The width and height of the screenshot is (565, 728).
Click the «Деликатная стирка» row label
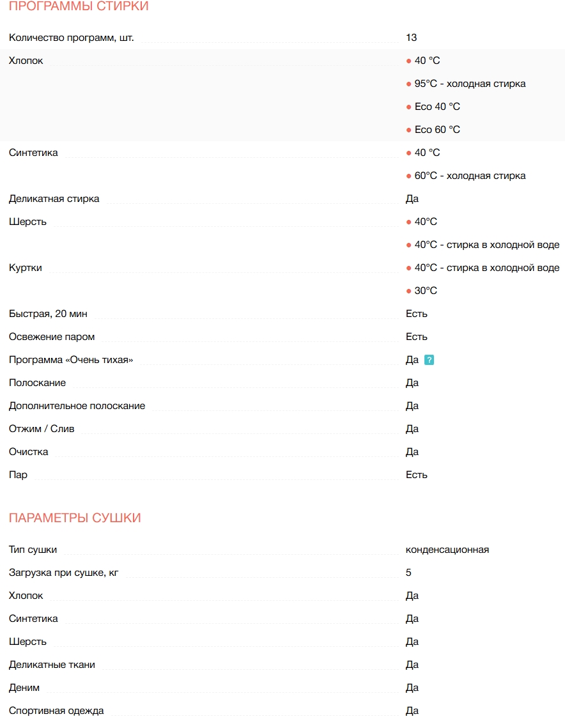point(54,199)
